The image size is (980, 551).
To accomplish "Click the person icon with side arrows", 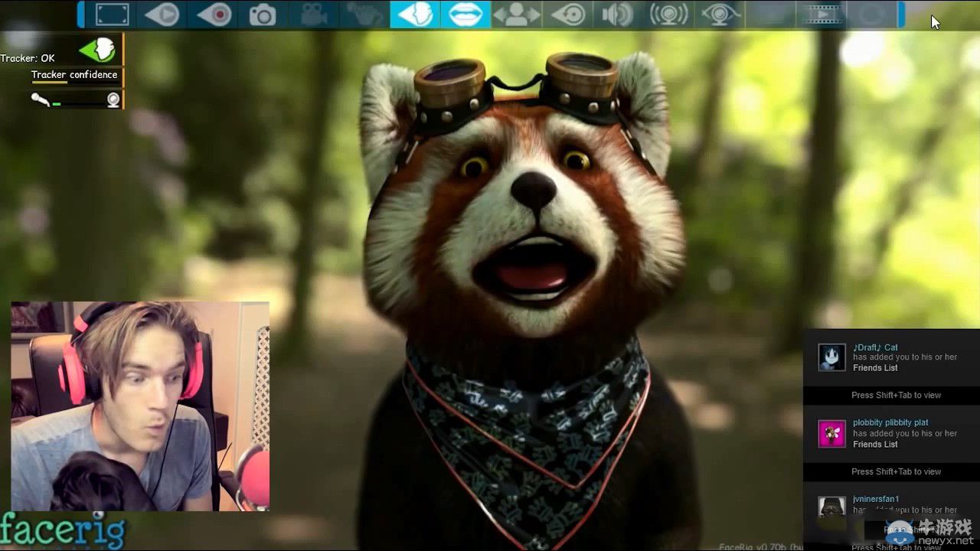I will click(516, 15).
